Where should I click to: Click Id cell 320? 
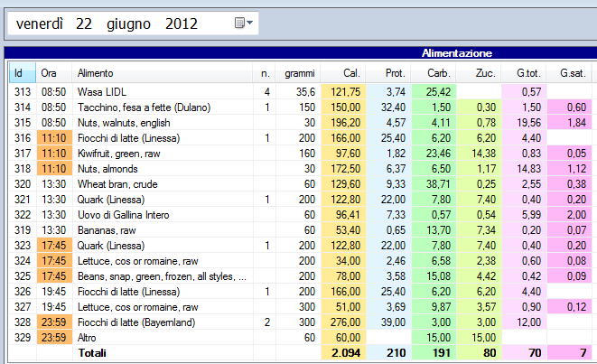click(23, 184)
